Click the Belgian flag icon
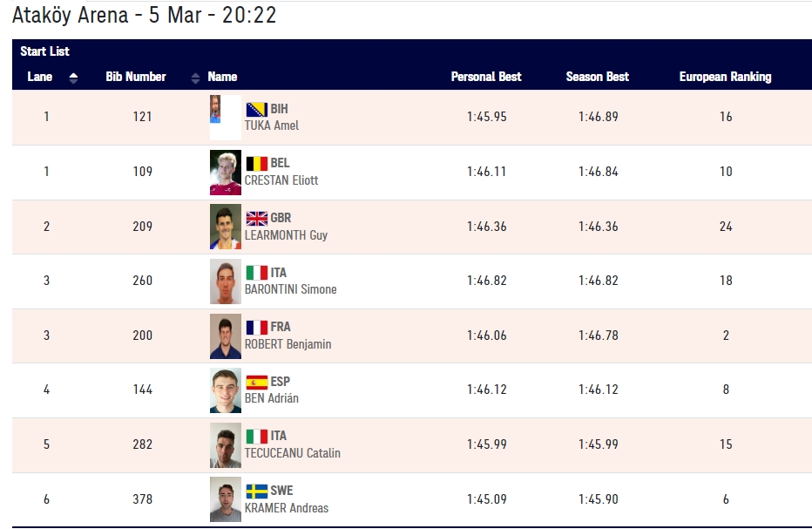812x529 pixels. 256,163
